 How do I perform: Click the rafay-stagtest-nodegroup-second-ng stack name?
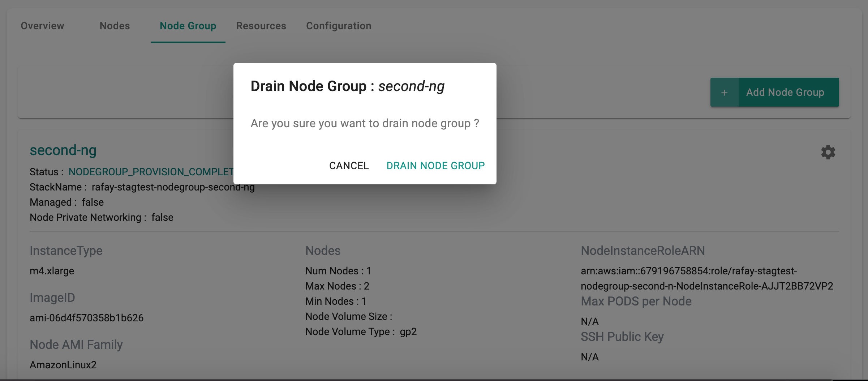[173, 187]
